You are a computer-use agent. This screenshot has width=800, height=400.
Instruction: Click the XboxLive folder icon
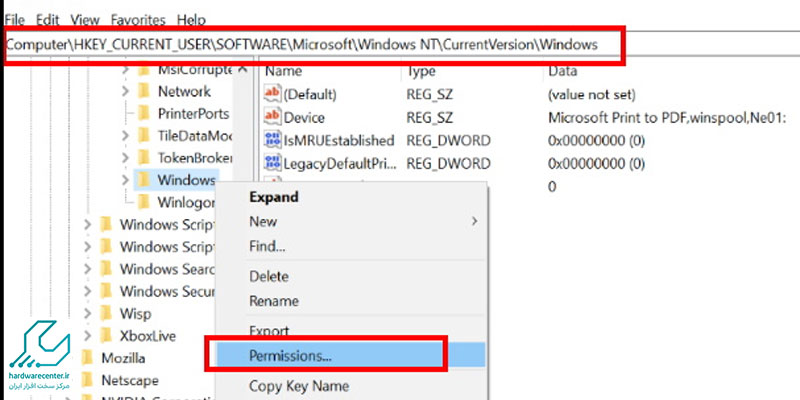point(106,336)
